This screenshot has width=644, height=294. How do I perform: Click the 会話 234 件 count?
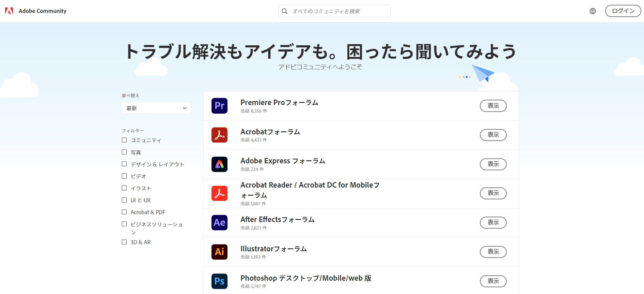pyautogui.click(x=252, y=169)
